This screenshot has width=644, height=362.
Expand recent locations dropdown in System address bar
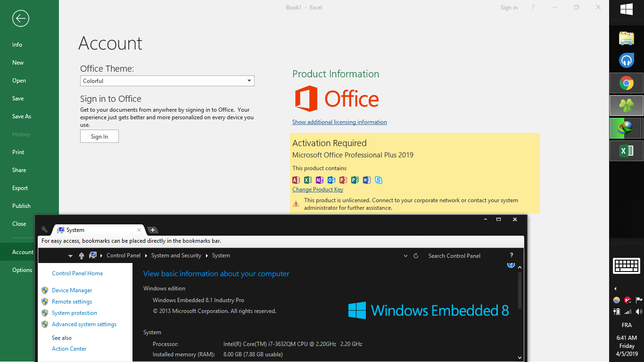point(70,256)
